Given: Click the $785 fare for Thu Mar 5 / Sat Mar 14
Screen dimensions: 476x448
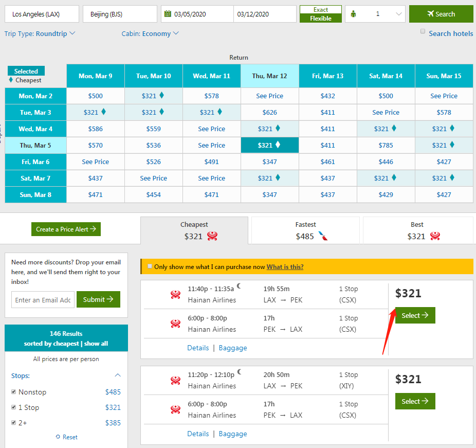Looking at the screenshot, I should [386, 145].
